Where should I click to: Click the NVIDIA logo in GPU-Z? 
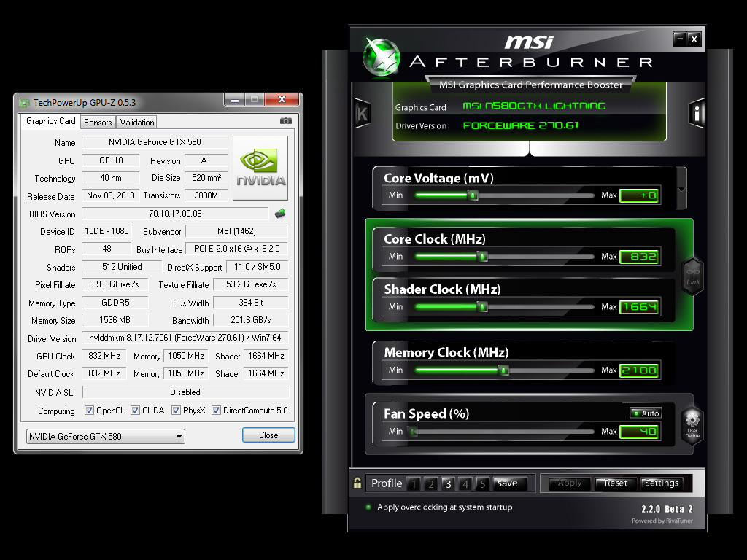pos(260,168)
